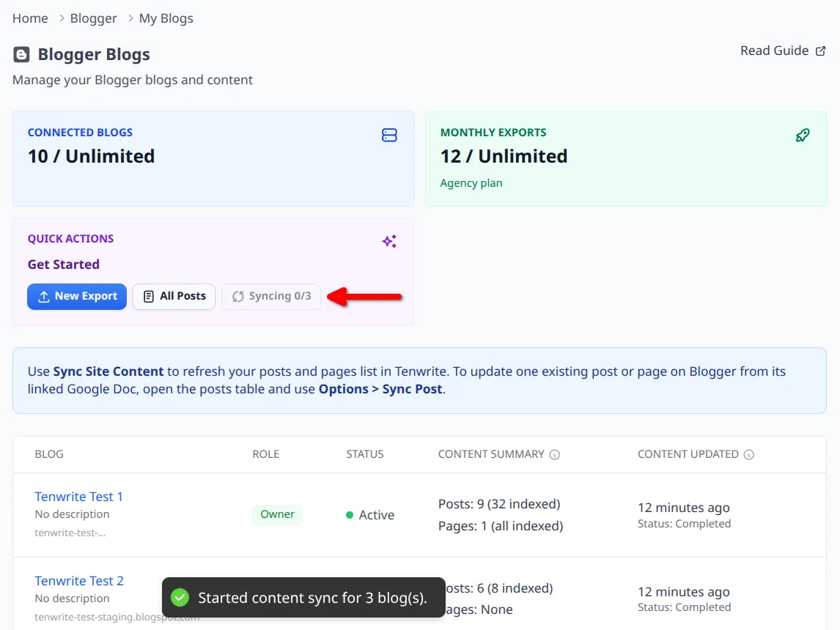Click the Active status of Tenwrite Test 1
Screen dimensions: 840x630
(x=370, y=515)
